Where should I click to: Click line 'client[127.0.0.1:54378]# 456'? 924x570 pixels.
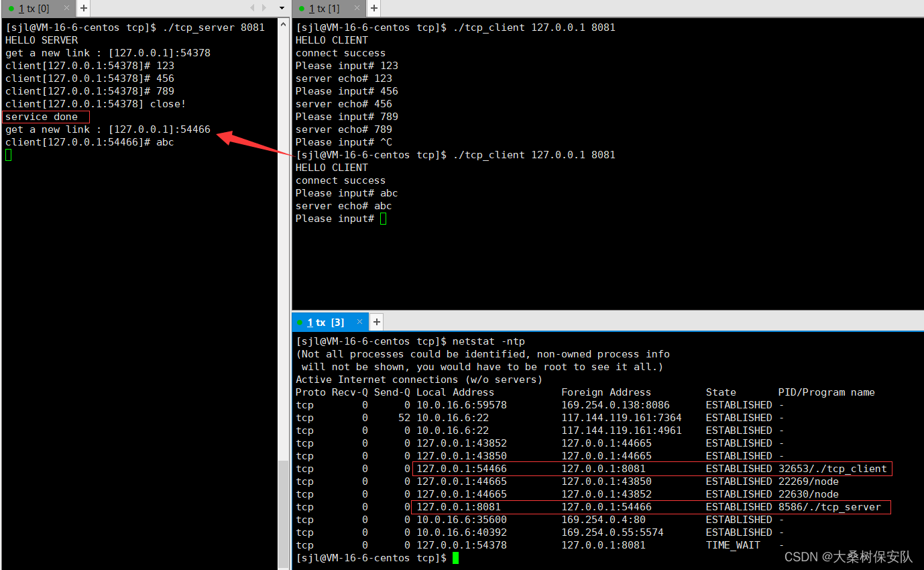tap(90, 78)
